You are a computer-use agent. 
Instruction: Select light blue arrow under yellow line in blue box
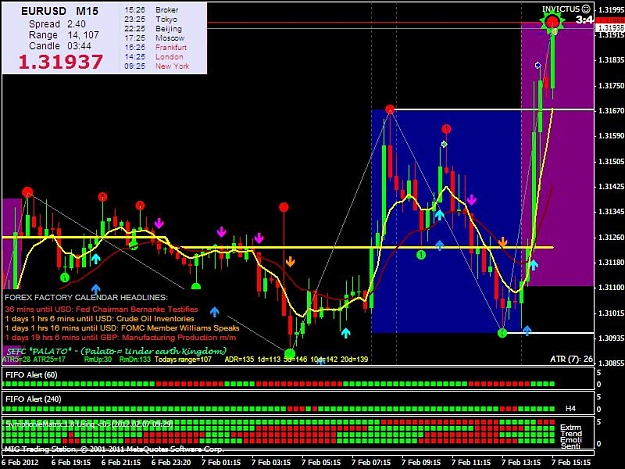click(439, 245)
